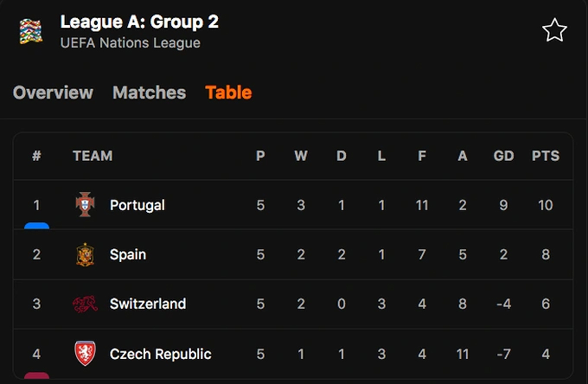Click the Czech Republic team crest

coord(85,353)
